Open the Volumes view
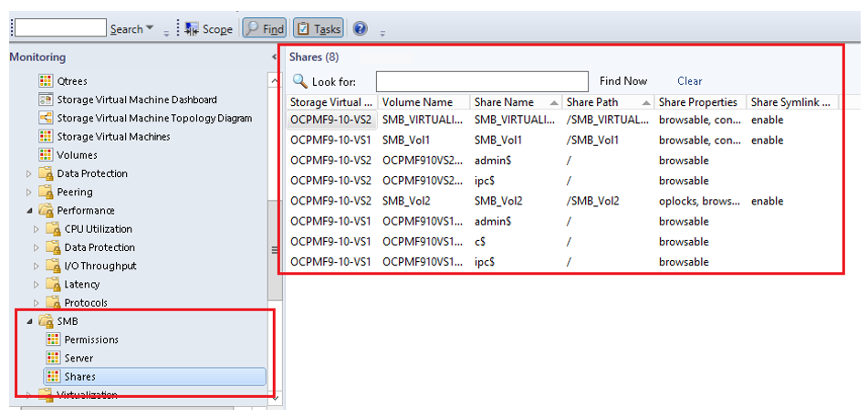The image size is (868, 418). (x=77, y=155)
